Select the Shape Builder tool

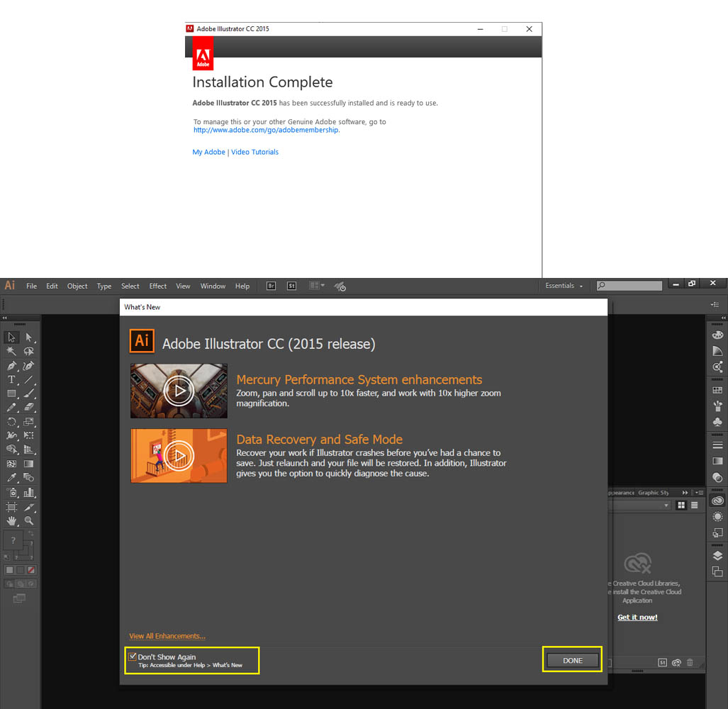[11, 450]
